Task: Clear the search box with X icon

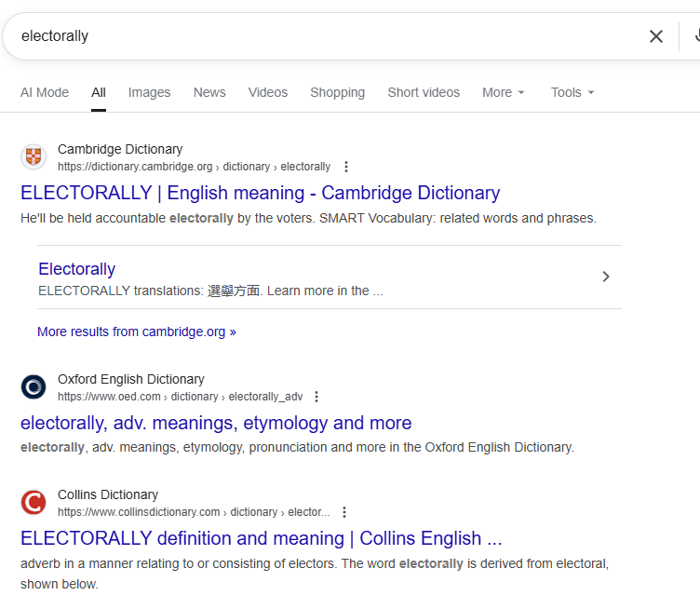Action: pos(656,36)
